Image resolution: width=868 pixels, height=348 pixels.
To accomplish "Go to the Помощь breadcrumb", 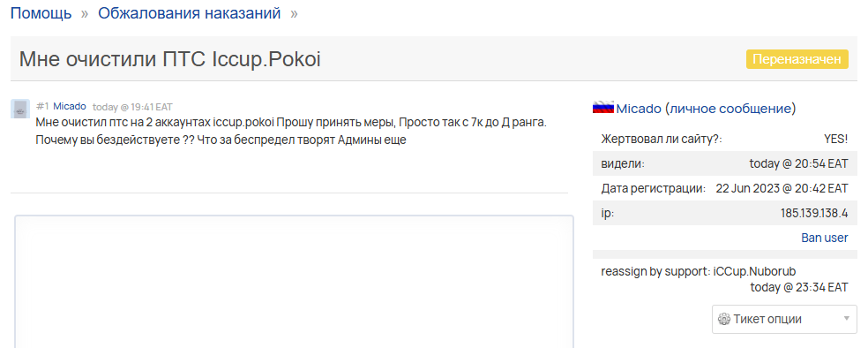I will [x=41, y=13].
